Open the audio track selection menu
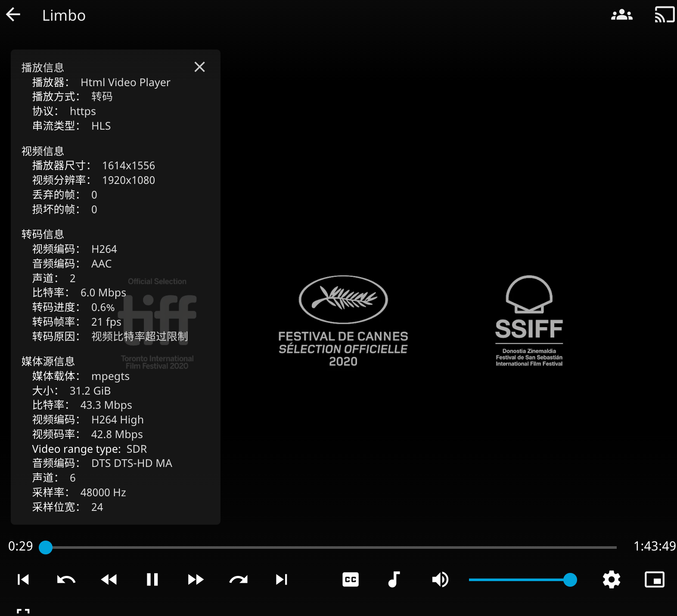Viewport: 677px width, 616px height. 394,579
